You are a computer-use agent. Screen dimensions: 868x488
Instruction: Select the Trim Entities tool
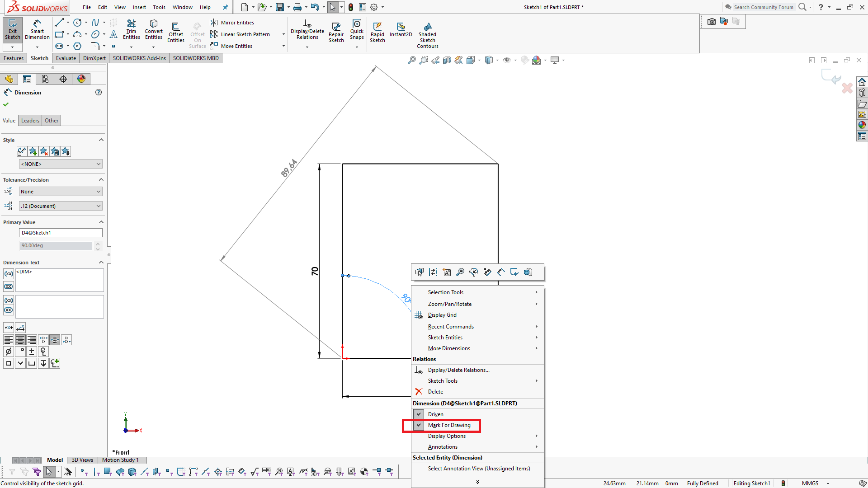click(x=131, y=29)
